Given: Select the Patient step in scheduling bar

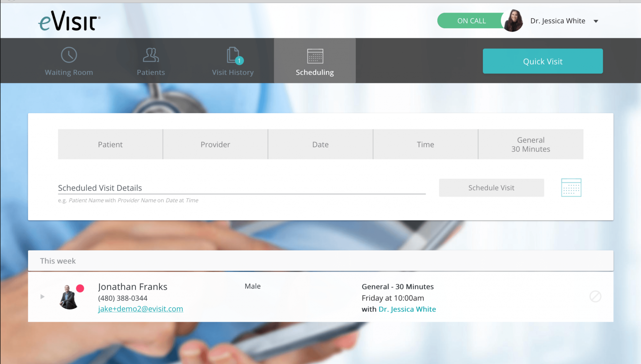Looking at the screenshot, I should (x=110, y=144).
